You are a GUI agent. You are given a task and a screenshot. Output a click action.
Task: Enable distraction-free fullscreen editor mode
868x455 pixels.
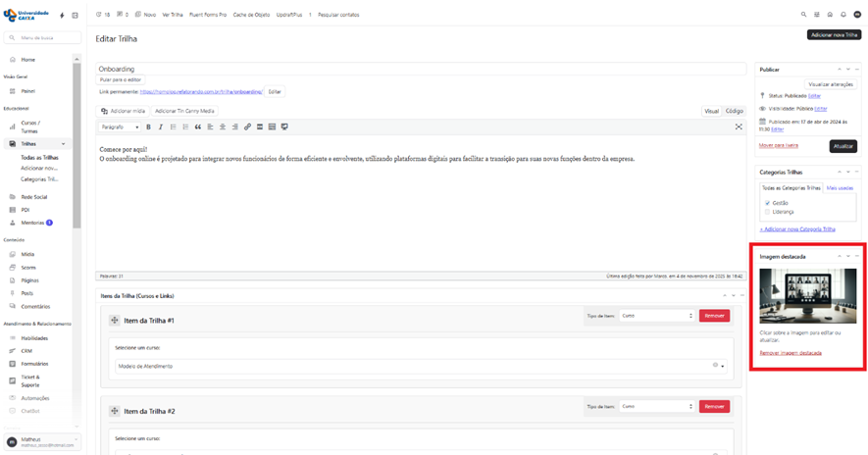[739, 126]
